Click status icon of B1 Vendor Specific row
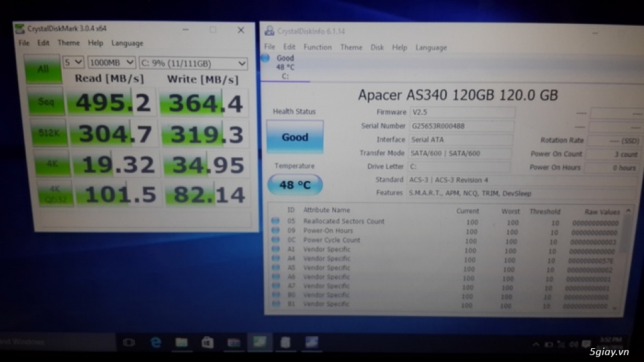 [x=276, y=304]
